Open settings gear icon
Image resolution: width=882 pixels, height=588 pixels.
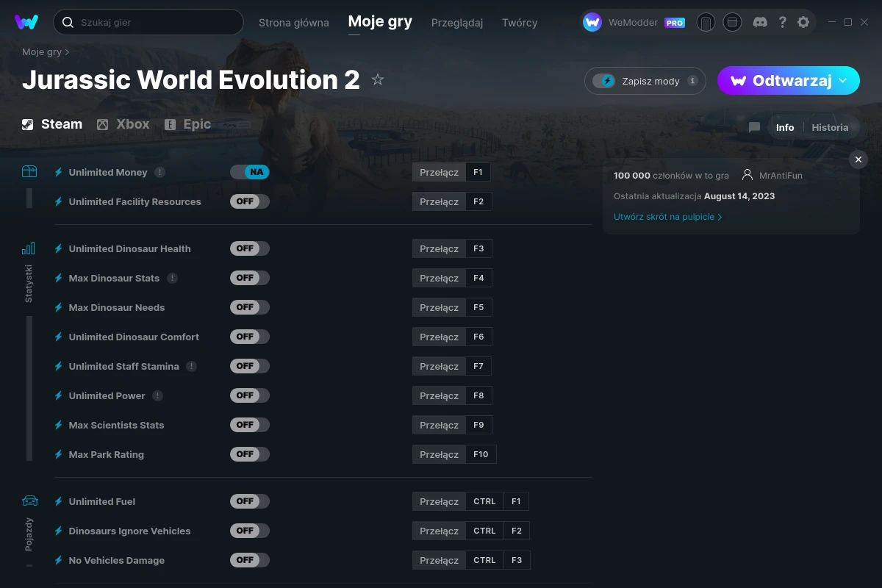pos(803,22)
